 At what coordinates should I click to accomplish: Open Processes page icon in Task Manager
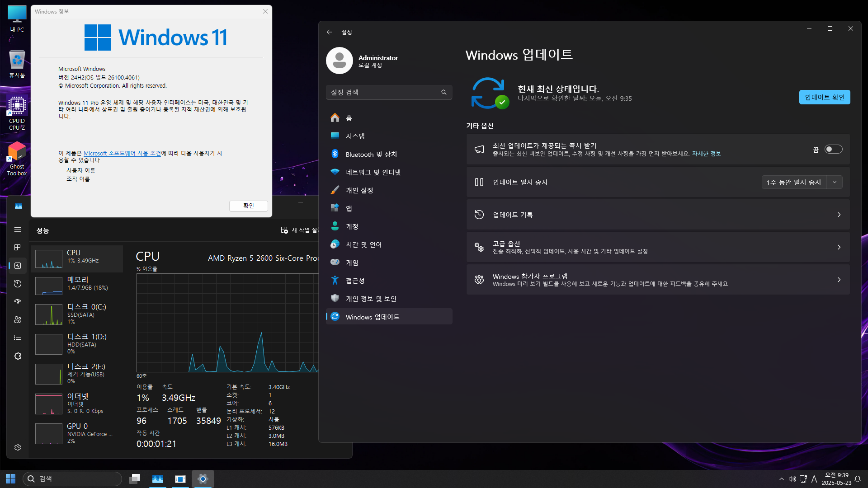(x=18, y=248)
